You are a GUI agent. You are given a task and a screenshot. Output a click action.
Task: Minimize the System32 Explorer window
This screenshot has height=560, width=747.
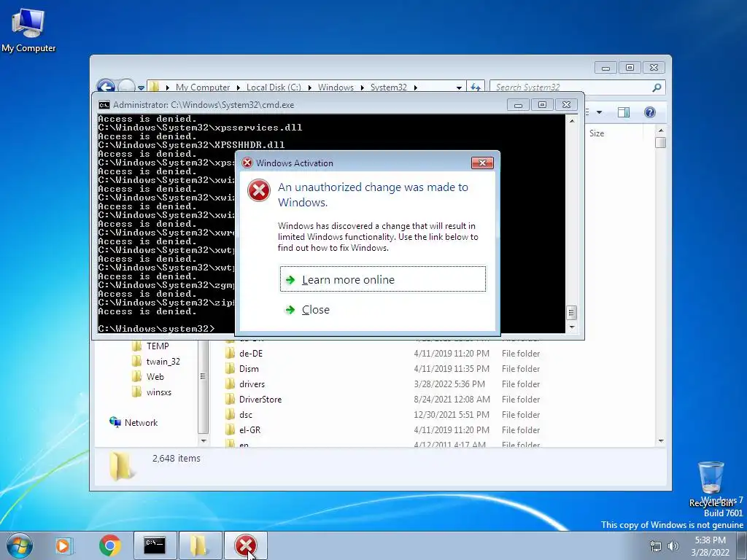click(605, 68)
